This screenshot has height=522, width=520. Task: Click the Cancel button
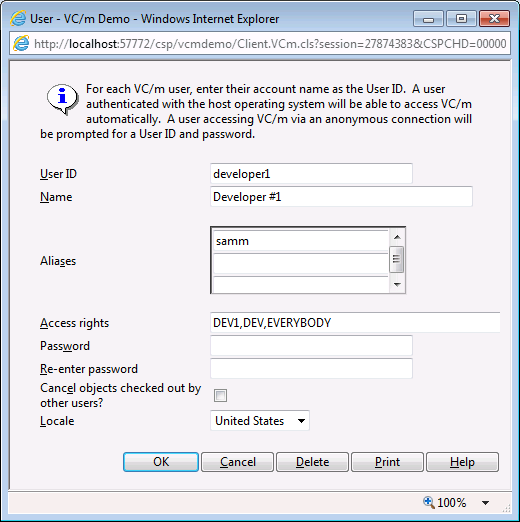238,462
